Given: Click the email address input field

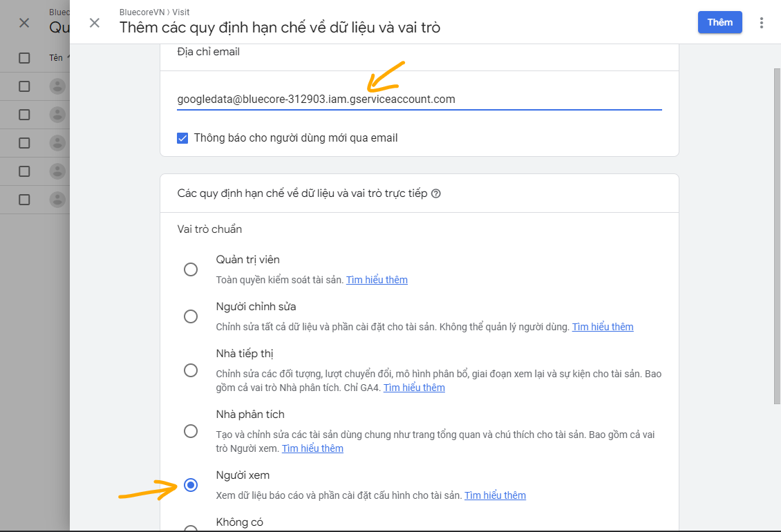Looking at the screenshot, I should (419, 99).
